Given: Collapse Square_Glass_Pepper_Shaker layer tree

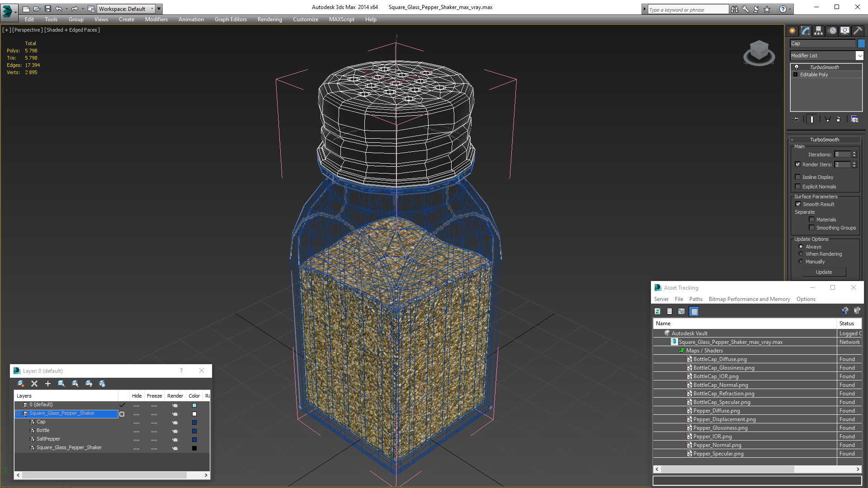Looking at the screenshot, I should pyautogui.click(x=18, y=413).
